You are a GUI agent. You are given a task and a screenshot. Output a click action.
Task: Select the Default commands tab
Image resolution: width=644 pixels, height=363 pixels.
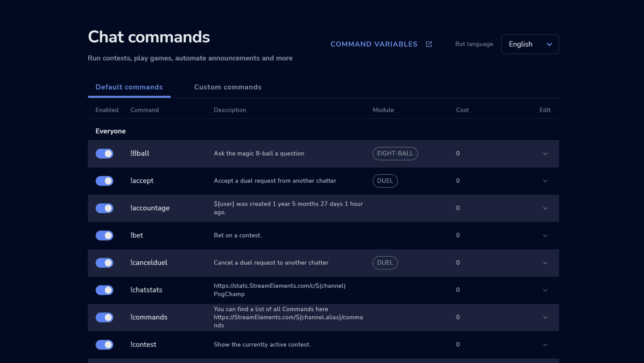(129, 87)
